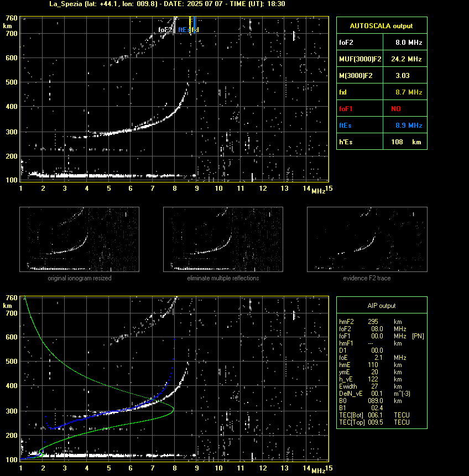Click the blue ftEs marker on top ionogram
The image size is (469, 476).
point(184,30)
